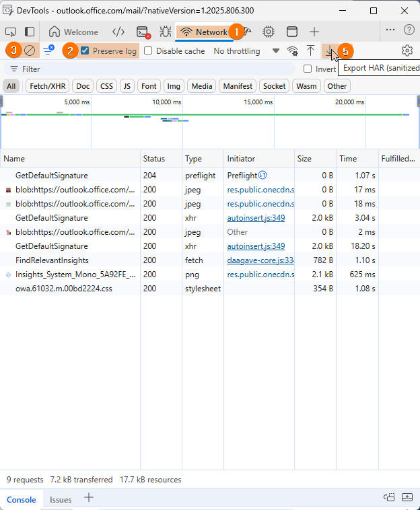Viewport: 420px width, 510px height.
Task: Filter requests by Fetch/XHR type
Action: pyautogui.click(x=46, y=85)
